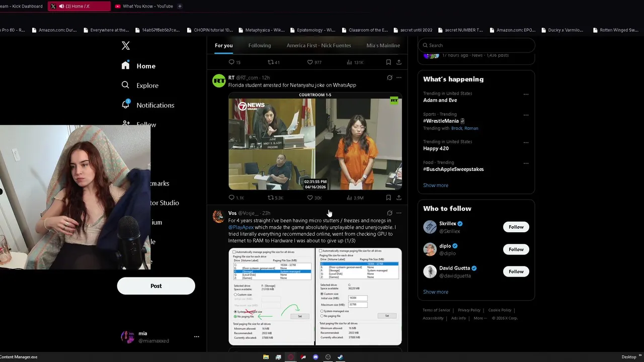Open Epistemology - Wiki bookmark
The width and height of the screenshot is (644, 362).
click(312, 30)
